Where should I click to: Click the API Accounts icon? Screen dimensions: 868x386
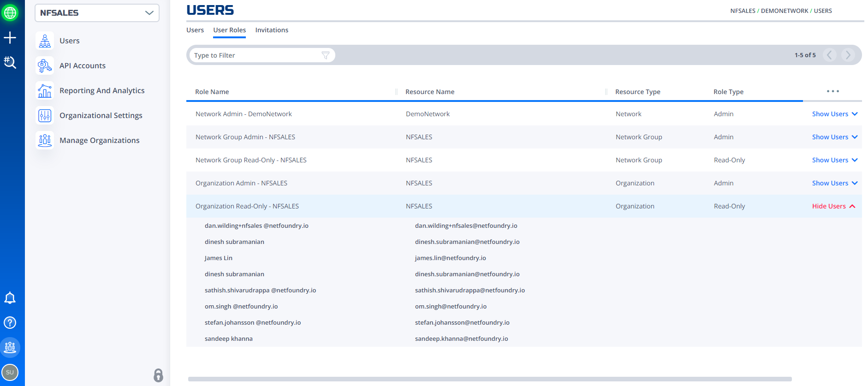(45, 66)
